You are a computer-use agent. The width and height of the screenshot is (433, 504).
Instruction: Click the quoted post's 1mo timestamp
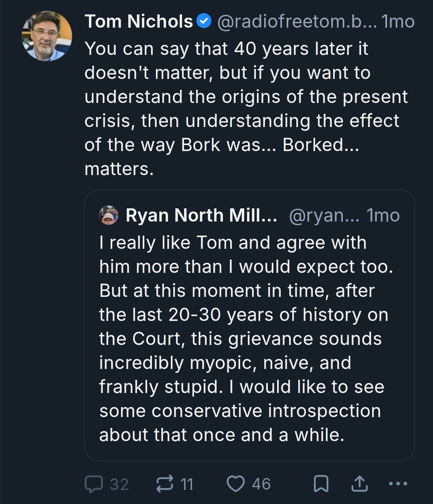383,216
